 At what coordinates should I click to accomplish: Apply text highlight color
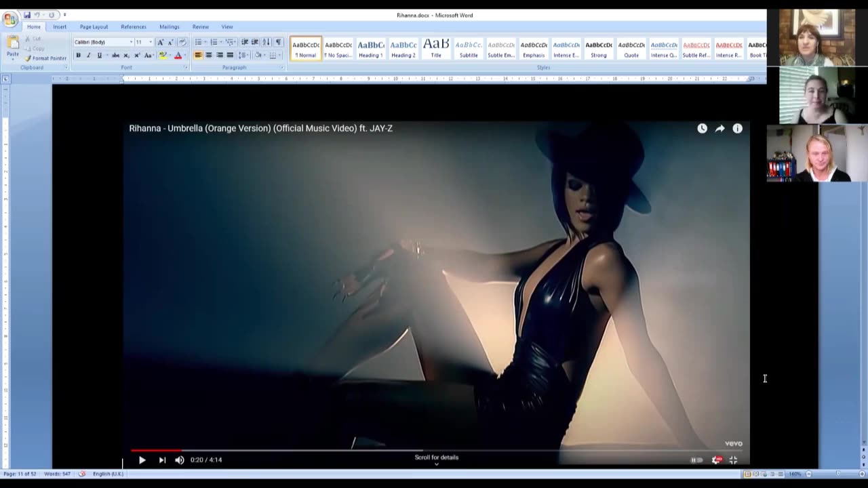[162, 56]
